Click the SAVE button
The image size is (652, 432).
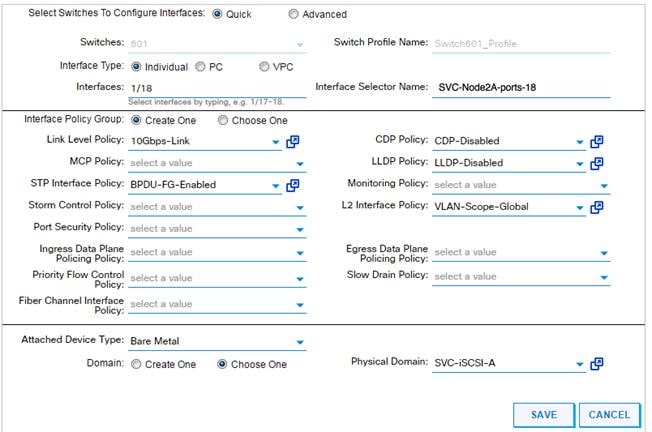544,415
